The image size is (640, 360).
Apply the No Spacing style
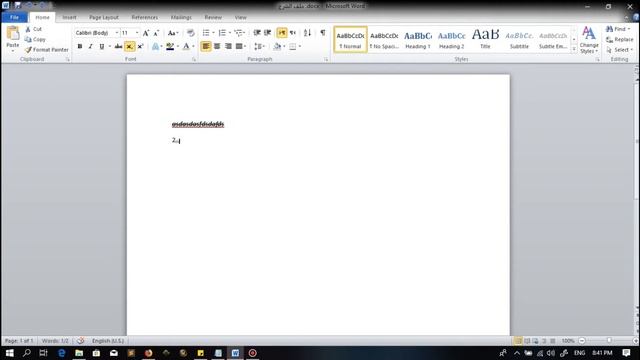pyautogui.click(x=384, y=40)
